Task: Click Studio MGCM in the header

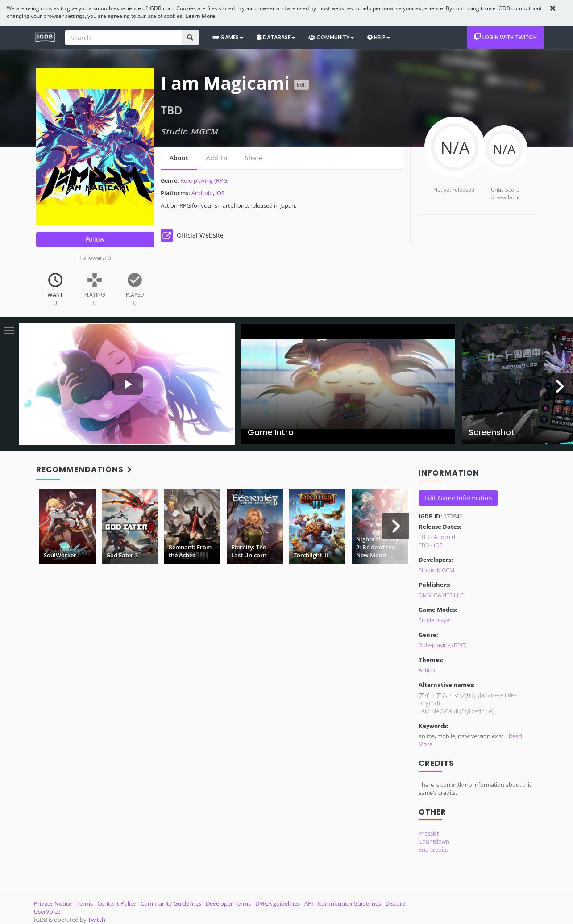Action: point(189,131)
